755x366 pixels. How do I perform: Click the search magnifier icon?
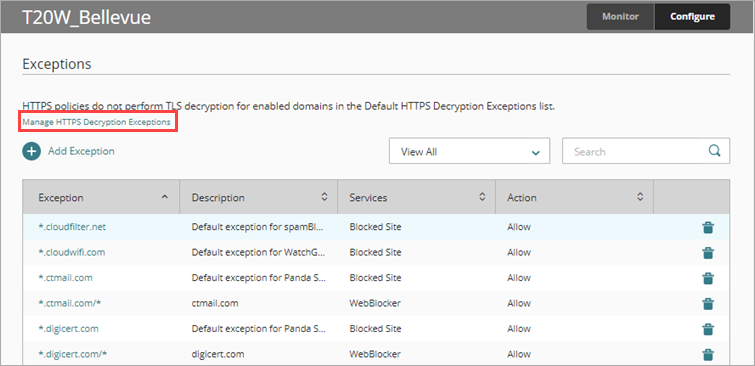(715, 151)
